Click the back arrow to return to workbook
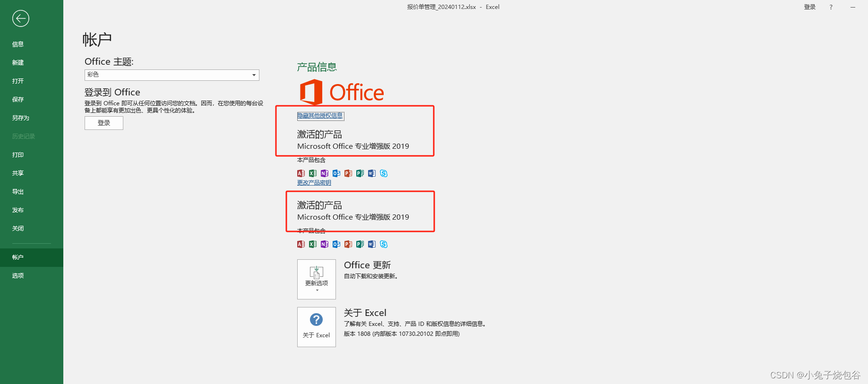 [x=21, y=18]
